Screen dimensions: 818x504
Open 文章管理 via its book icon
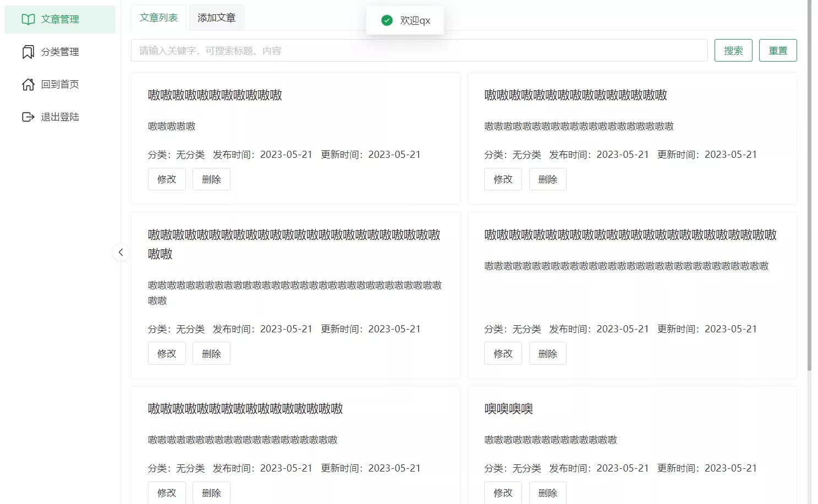pos(28,19)
